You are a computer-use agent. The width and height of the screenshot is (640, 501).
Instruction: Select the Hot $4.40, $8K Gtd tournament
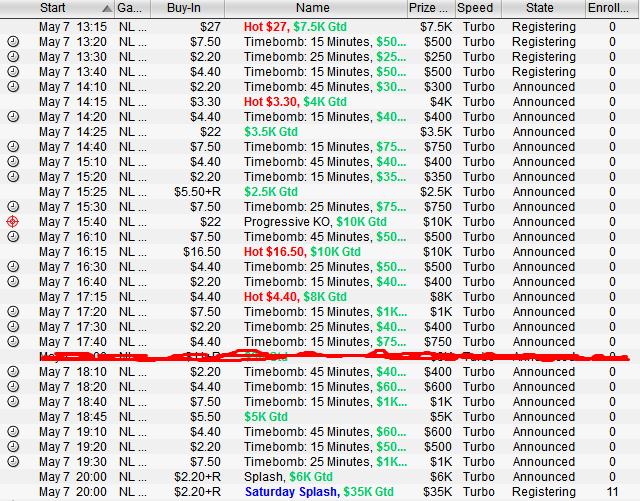[x=295, y=297]
